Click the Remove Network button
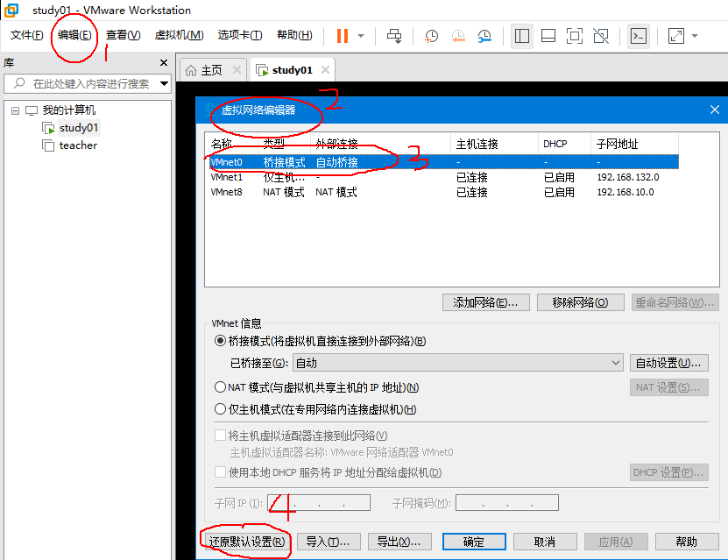 coord(580,302)
